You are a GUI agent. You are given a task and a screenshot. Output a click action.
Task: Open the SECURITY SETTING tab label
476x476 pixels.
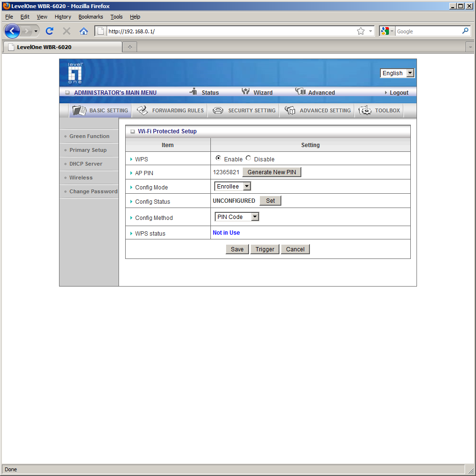(x=252, y=110)
